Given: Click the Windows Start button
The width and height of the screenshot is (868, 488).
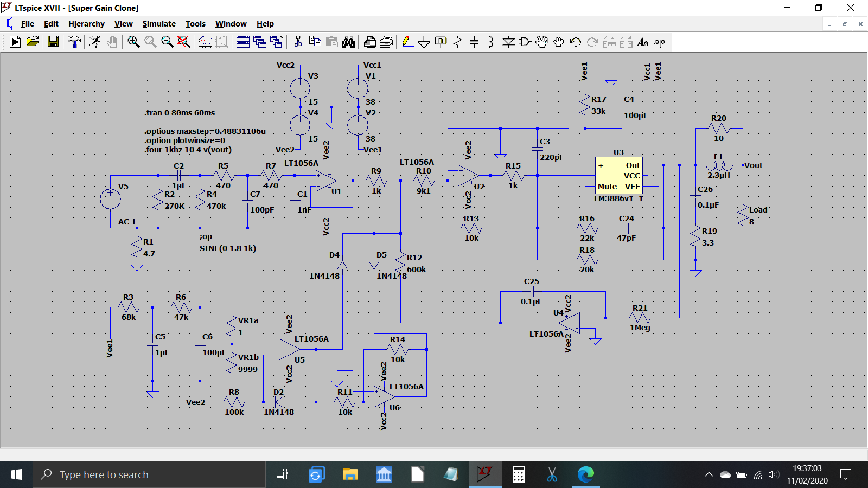Looking at the screenshot, I should [16, 475].
